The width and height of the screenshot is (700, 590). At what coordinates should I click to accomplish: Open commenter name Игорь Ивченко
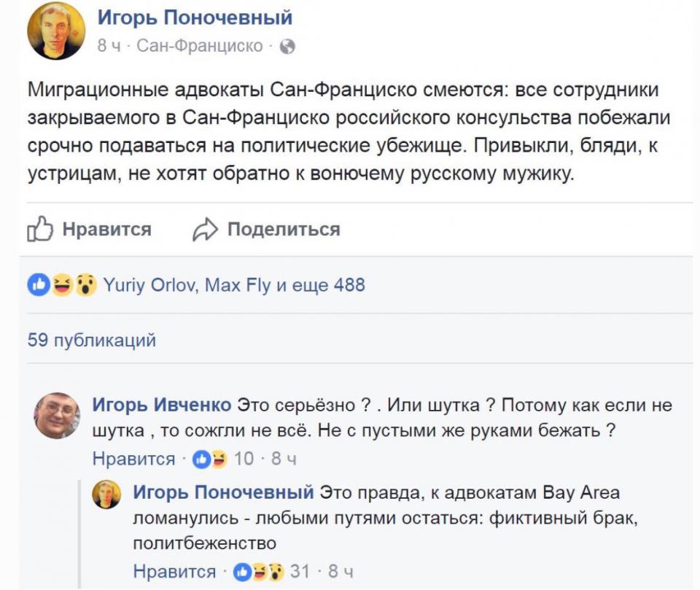pyautogui.click(x=162, y=405)
